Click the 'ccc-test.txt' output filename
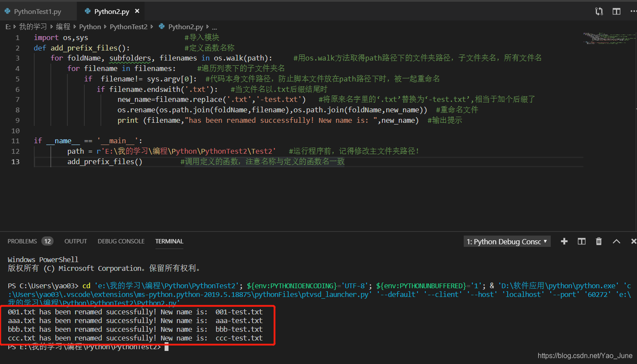 [x=239, y=338]
